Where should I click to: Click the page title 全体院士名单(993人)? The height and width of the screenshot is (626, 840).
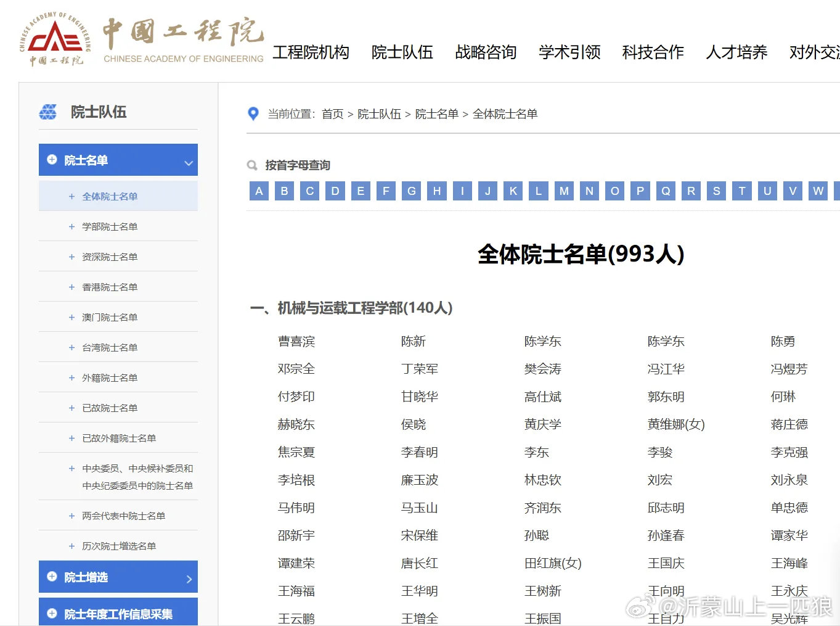[x=581, y=254]
